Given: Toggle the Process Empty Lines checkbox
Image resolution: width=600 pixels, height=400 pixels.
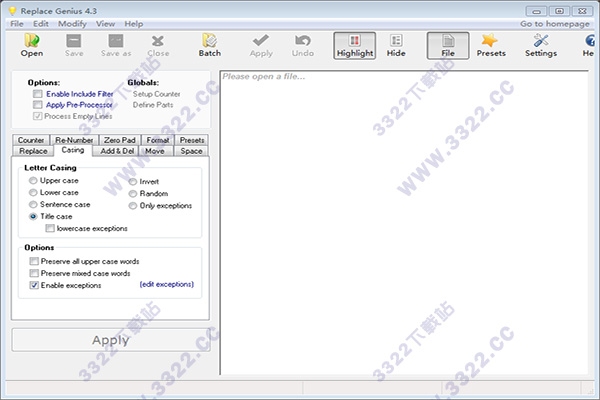Looking at the screenshot, I should pyautogui.click(x=38, y=116).
